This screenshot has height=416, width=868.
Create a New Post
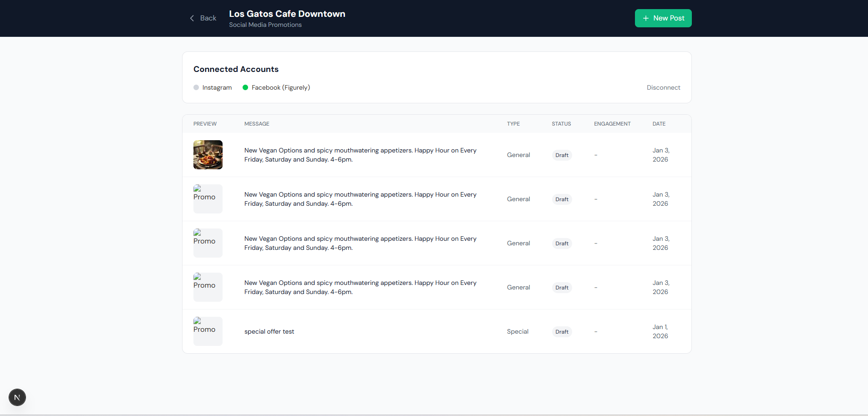point(663,18)
